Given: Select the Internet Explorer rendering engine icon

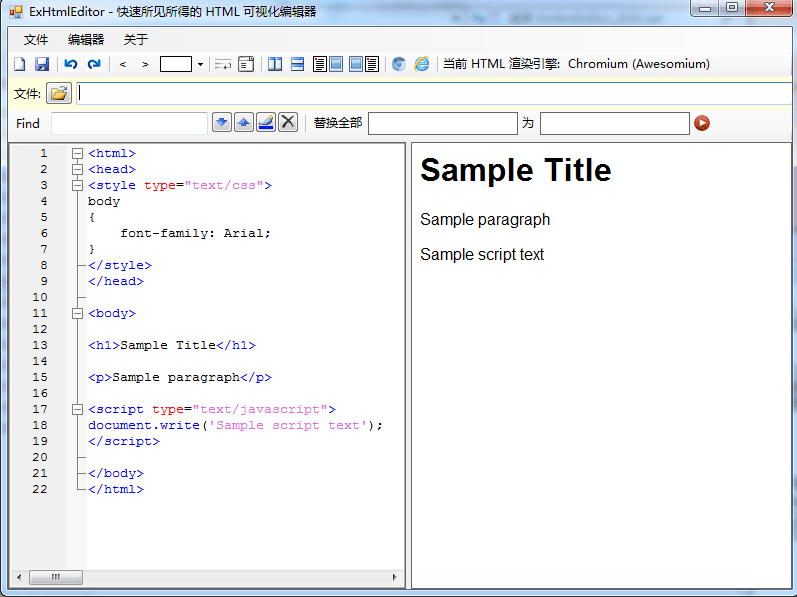Looking at the screenshot, I should coord(422,64).
